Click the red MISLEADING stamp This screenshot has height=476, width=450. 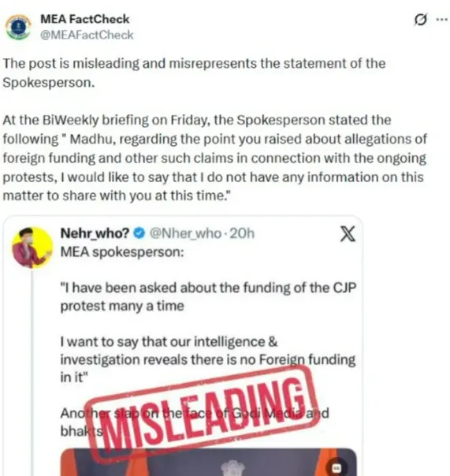click(x=202, y=415)
